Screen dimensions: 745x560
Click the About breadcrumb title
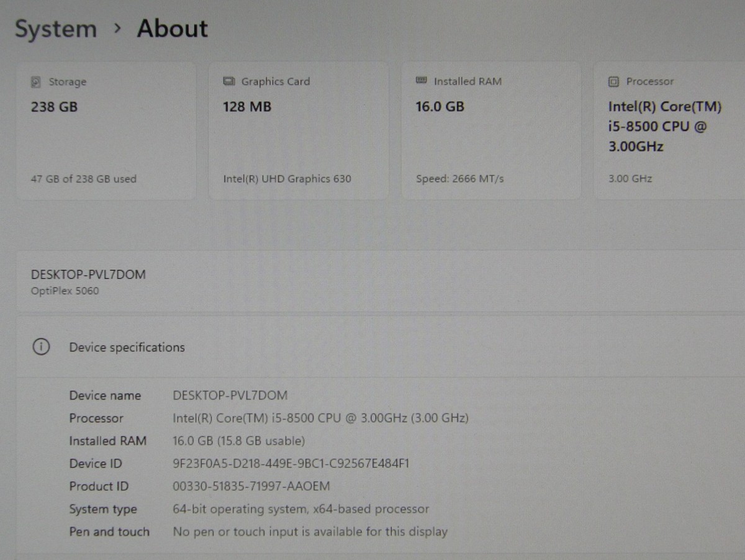[173, 29]
